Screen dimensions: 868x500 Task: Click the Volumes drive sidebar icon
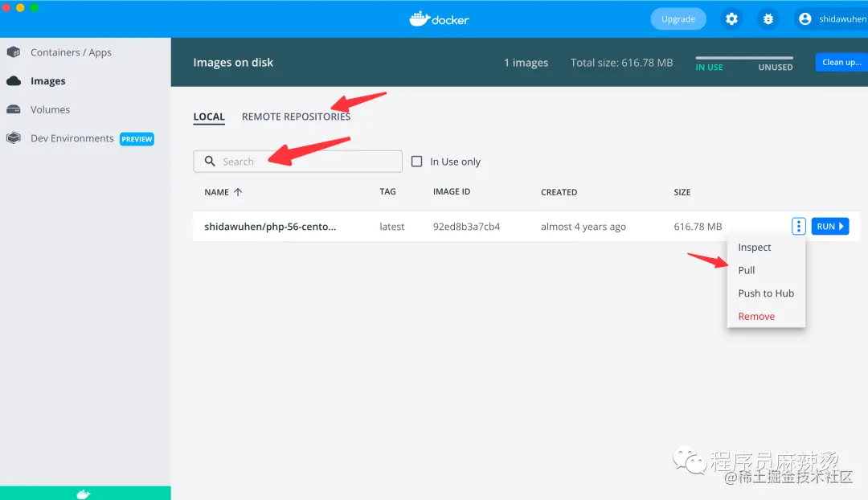pyautogui.click(x=14, y=109)
